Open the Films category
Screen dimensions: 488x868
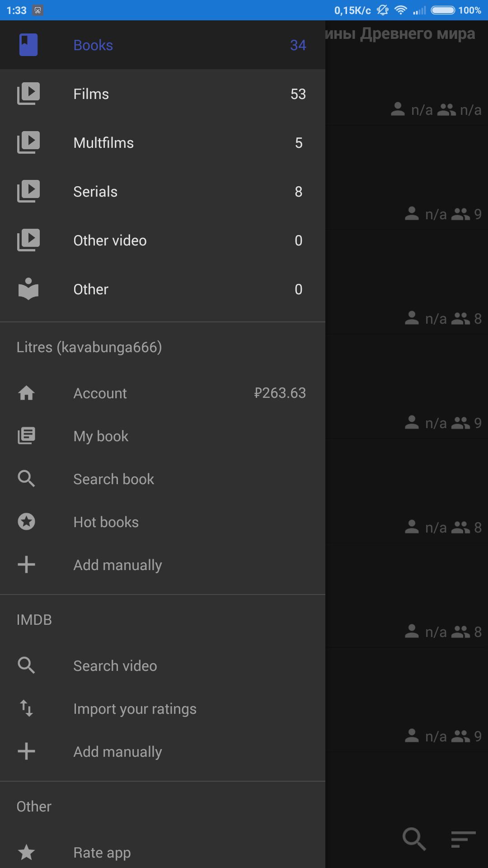pyautogui.click(x=91, y=94)
